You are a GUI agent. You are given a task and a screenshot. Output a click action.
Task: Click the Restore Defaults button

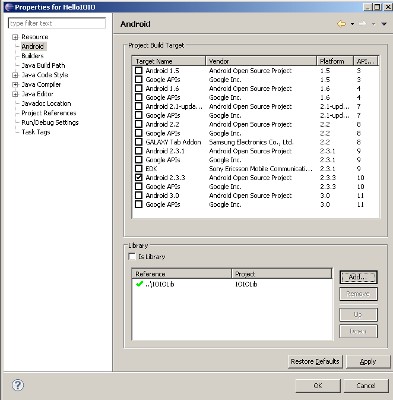click(x=315, y=361)
